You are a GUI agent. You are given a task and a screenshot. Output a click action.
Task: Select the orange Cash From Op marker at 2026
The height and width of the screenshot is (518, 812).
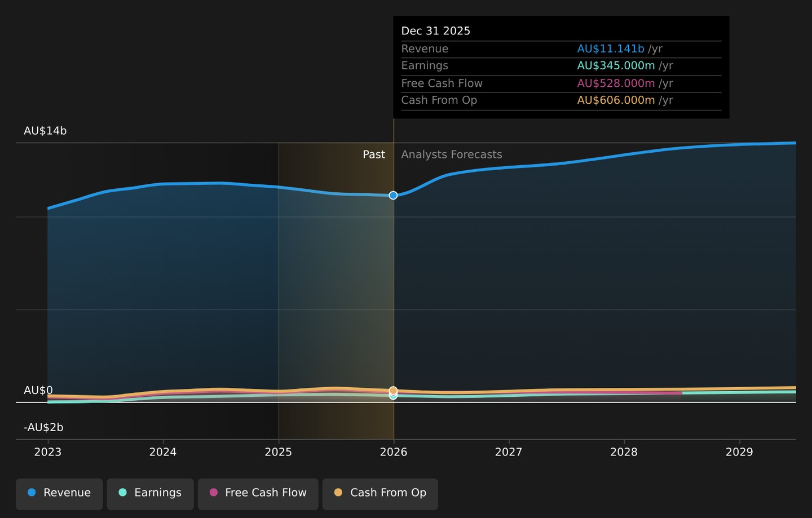[393, 390]
